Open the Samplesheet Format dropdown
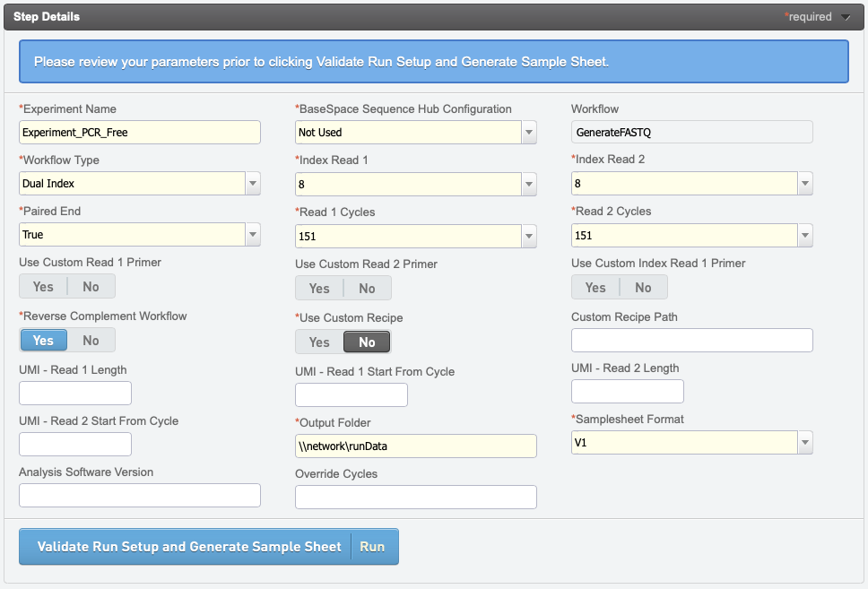The image size is (868, 589). (x=805, y=443)
